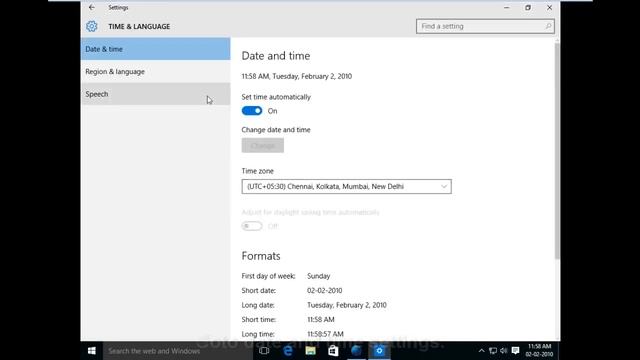Click the Long time value '11:58:57 AM'

tap(325, 334)
